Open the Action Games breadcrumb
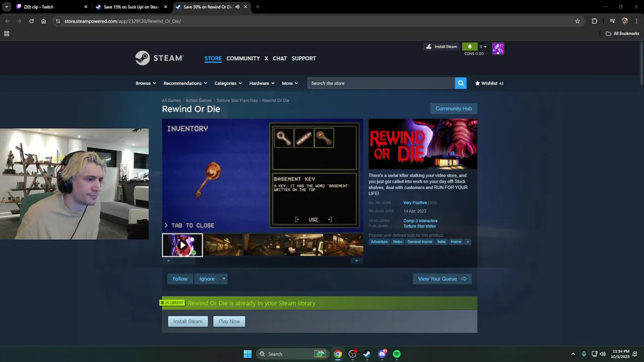The width and height of the screenshot is (644, 362). pyautogui.click(x=198, y=101)
